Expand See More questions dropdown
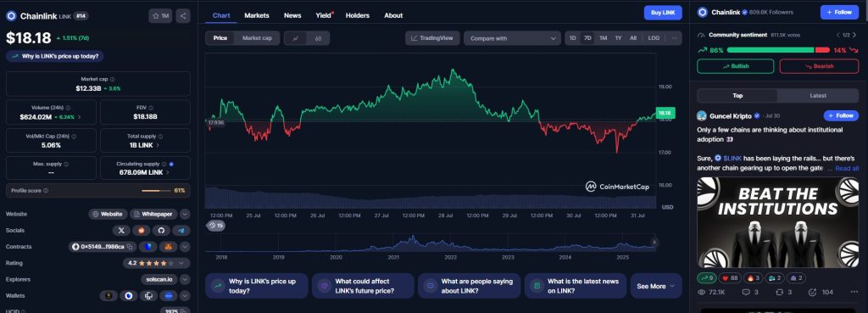The image size is (868, 313). click(x=656, y=286)
